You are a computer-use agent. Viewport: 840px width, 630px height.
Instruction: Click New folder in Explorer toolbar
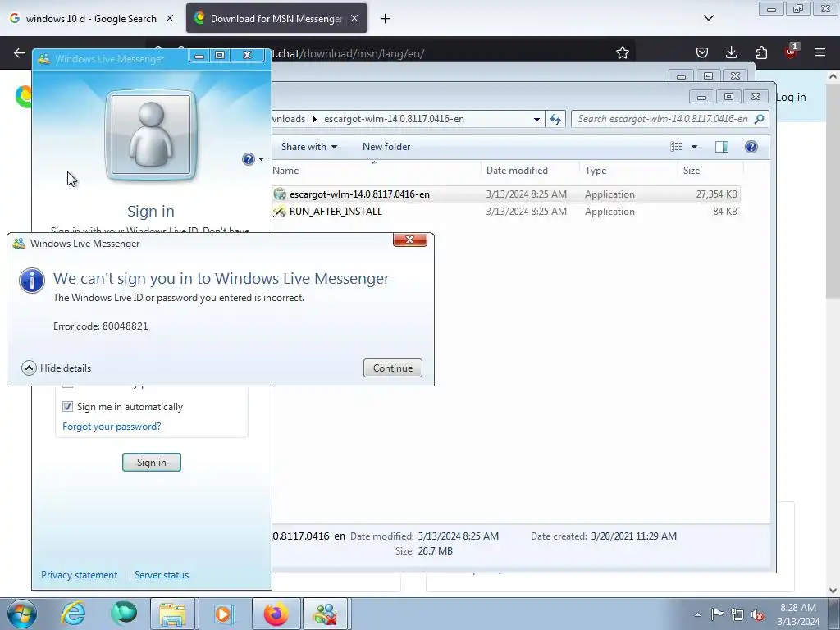pyautogui.click(x=386, y=147)
